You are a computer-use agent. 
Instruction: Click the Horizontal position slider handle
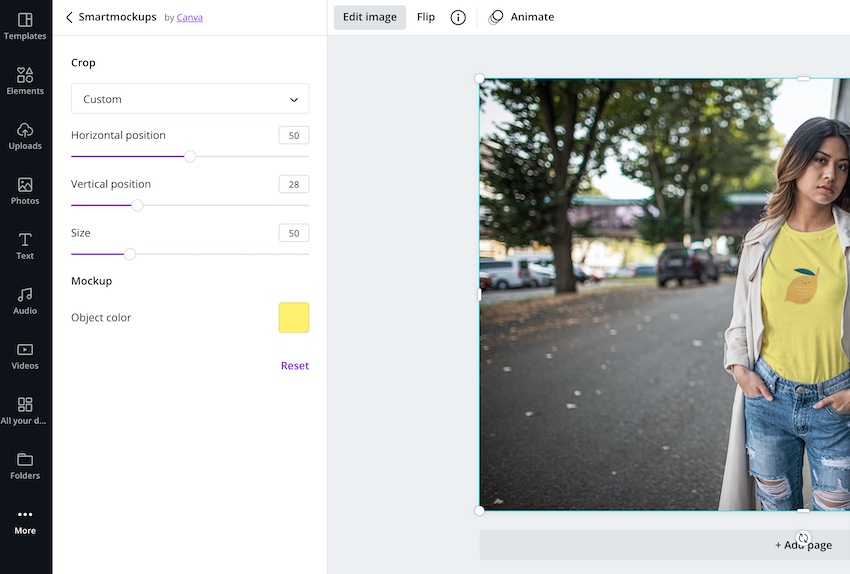190,157
